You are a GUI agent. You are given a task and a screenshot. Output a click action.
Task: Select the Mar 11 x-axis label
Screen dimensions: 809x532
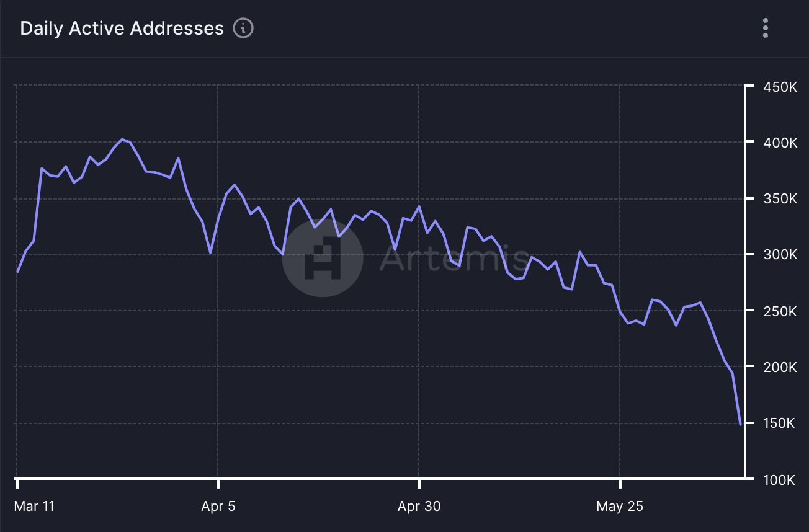[34, 506]
